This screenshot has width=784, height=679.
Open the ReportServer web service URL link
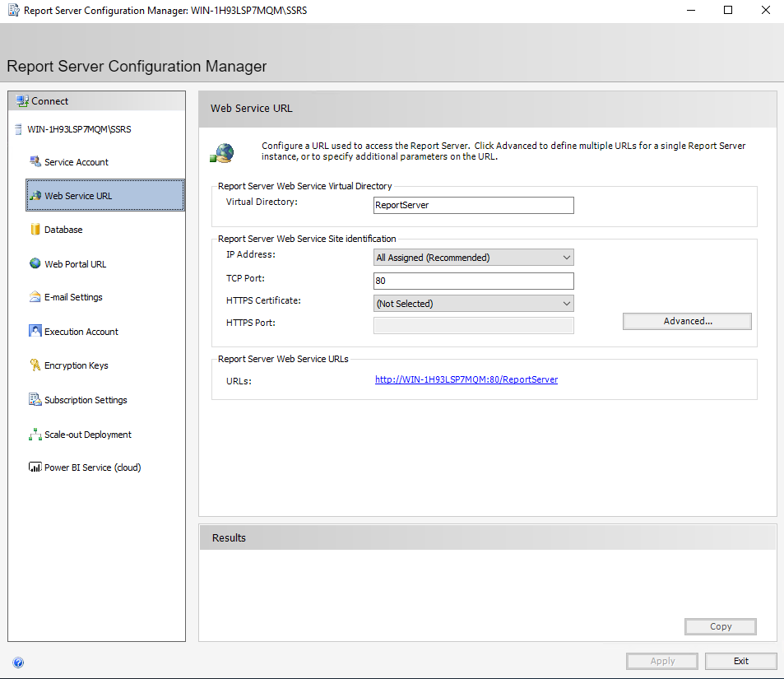click(466, 379)
